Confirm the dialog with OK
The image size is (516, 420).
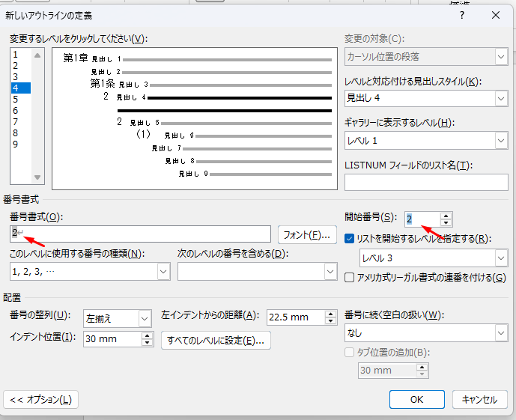click(x=417, y=400)
